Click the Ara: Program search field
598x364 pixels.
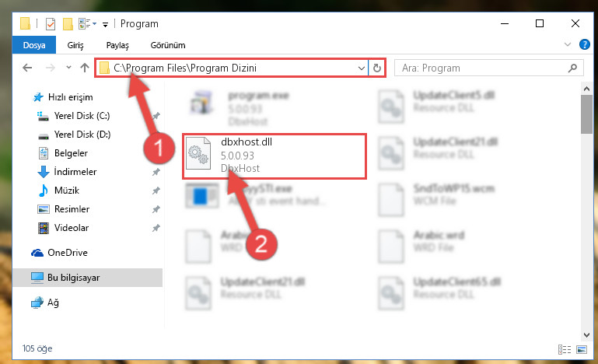tap(482, 68)
